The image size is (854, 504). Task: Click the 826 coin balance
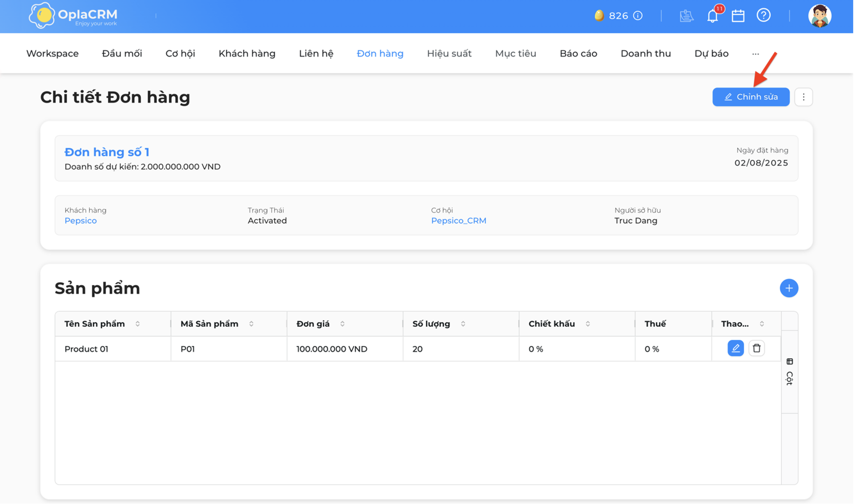[618, 16]
